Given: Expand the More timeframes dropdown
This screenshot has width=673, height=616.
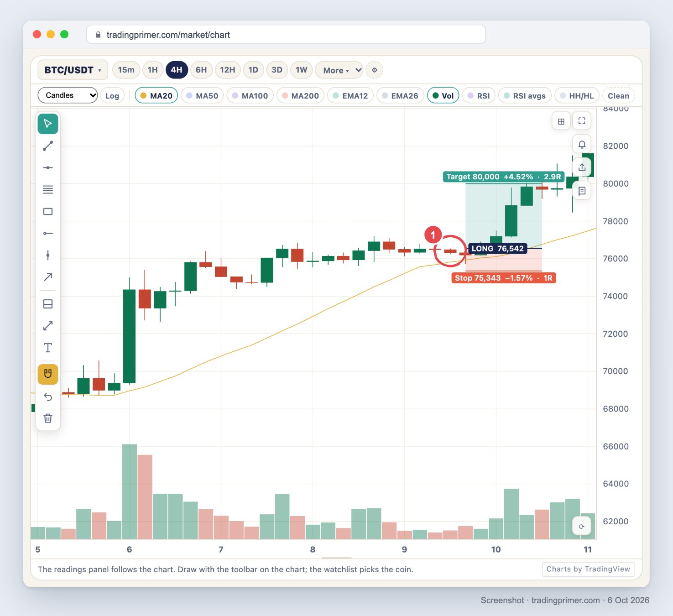Looking at the screenshot, I should (x=339, y=70).
